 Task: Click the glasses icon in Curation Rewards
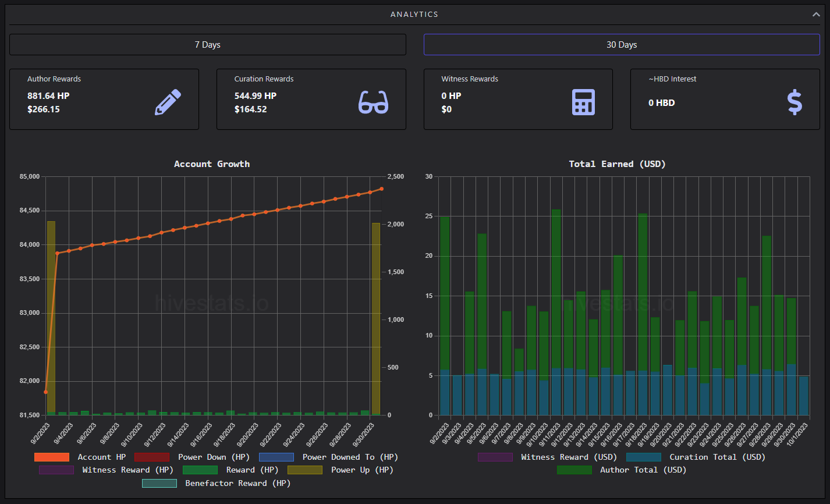pyautogui.click(x=373, y=102)
